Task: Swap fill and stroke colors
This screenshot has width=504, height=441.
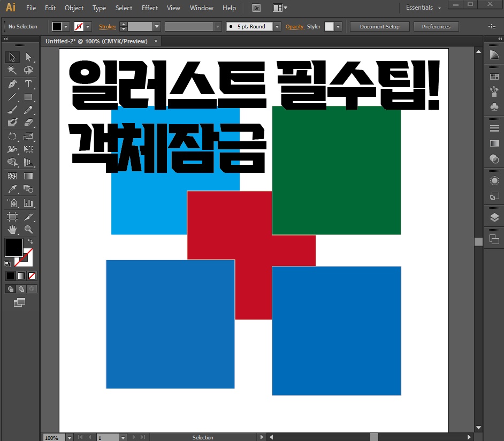Action: tap(30, 241)
